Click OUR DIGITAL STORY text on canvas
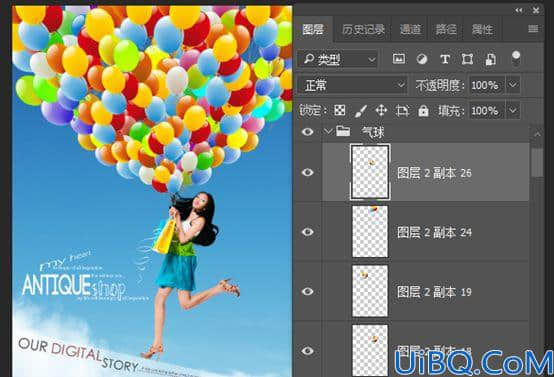This screenshot has height=377, width=554. tap(78, 354)
